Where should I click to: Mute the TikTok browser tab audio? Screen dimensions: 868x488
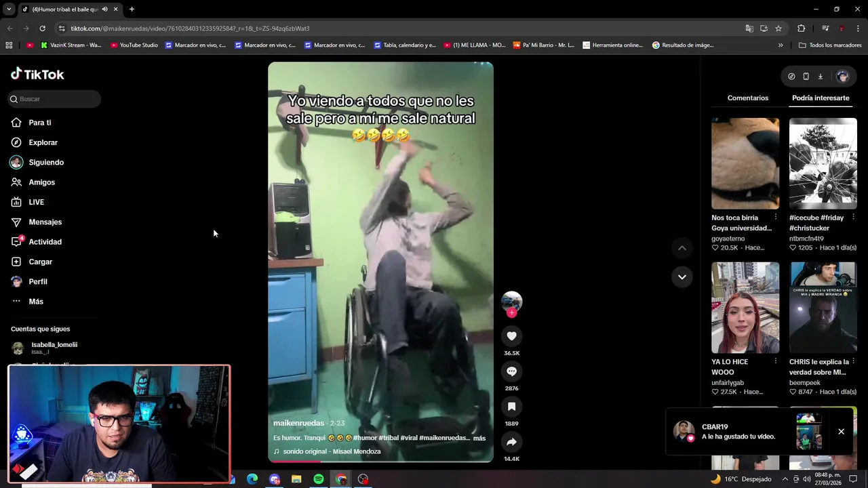pos(104,9)
